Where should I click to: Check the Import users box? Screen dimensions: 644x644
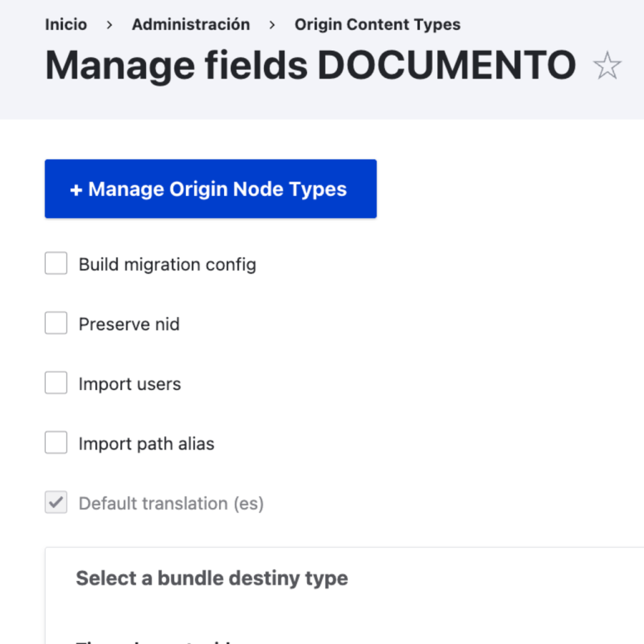tap(56, 384)
